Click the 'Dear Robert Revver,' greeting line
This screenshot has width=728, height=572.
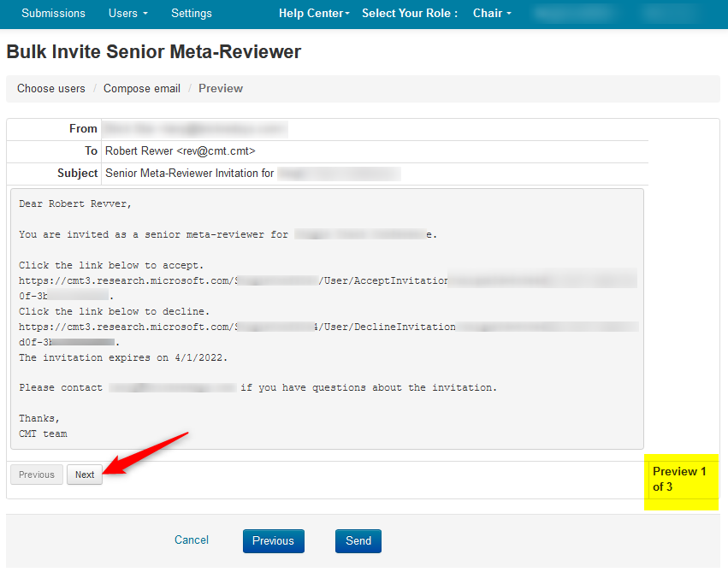pyautogui.click(x=75, y=203)
